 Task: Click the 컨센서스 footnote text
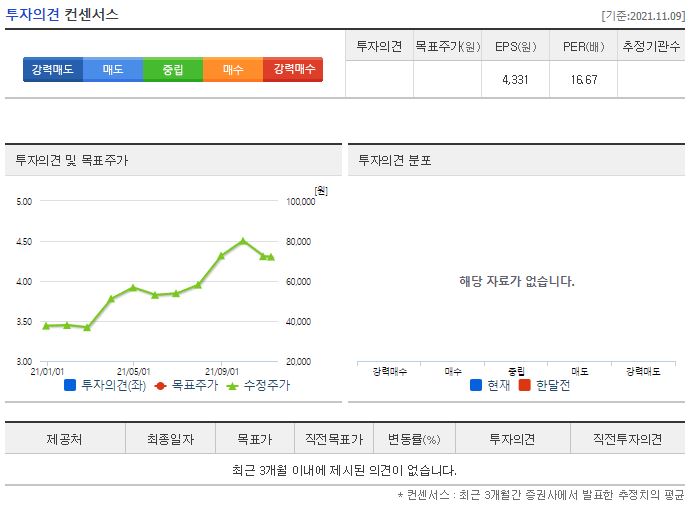[541, 495]
